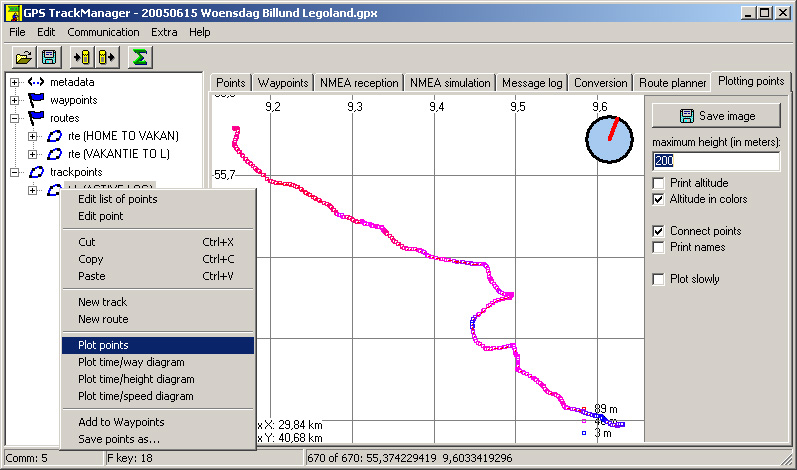Select the routes tree item label
Image resolution: width=797 pixels, height=470 pixels.
[x=65, y=118]
